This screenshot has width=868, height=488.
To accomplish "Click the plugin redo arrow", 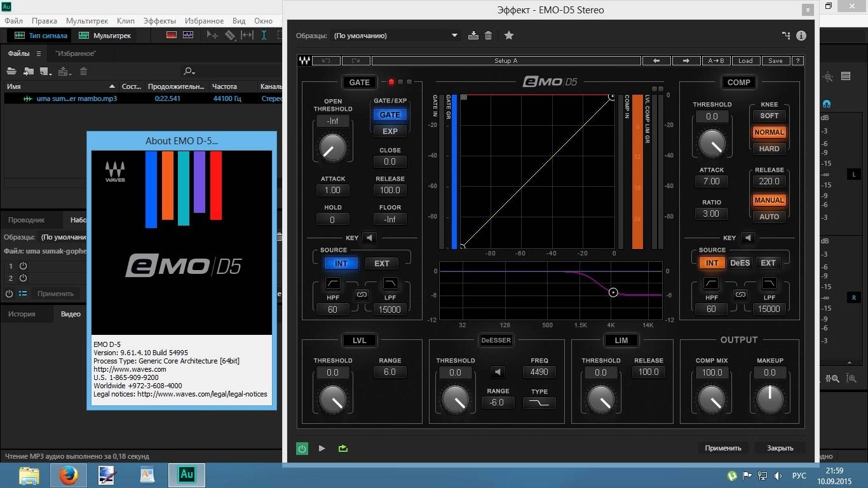I will [356, 61].
